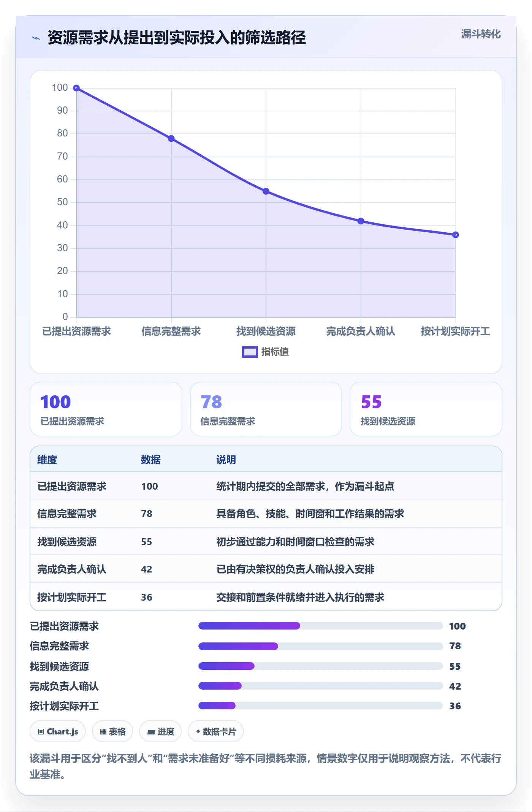Click the 指标值 legend label

[275, 352]
